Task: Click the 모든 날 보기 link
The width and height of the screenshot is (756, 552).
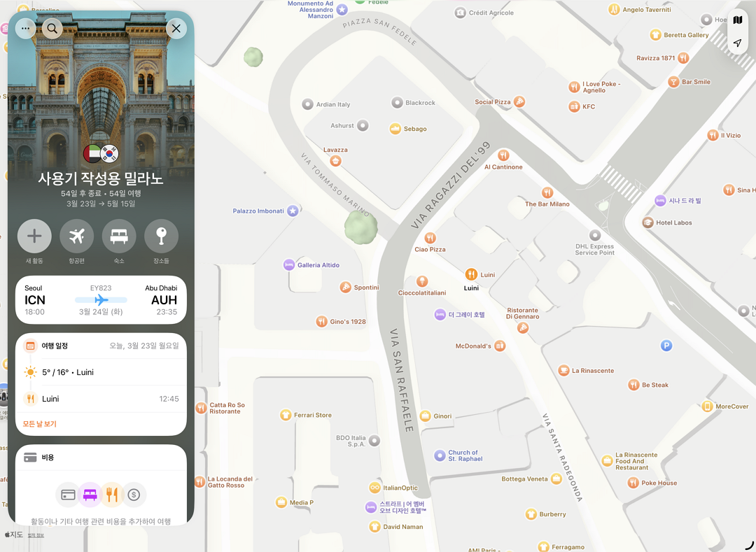Action: click(x=39, y=424)
